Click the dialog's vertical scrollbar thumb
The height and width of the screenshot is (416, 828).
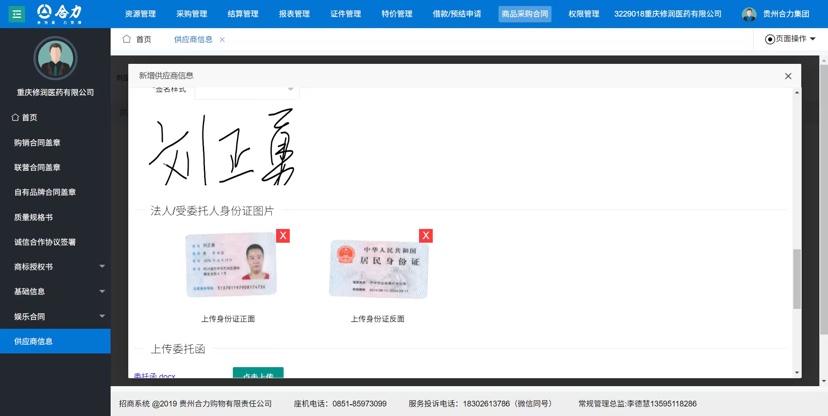(x=797, y=278)
